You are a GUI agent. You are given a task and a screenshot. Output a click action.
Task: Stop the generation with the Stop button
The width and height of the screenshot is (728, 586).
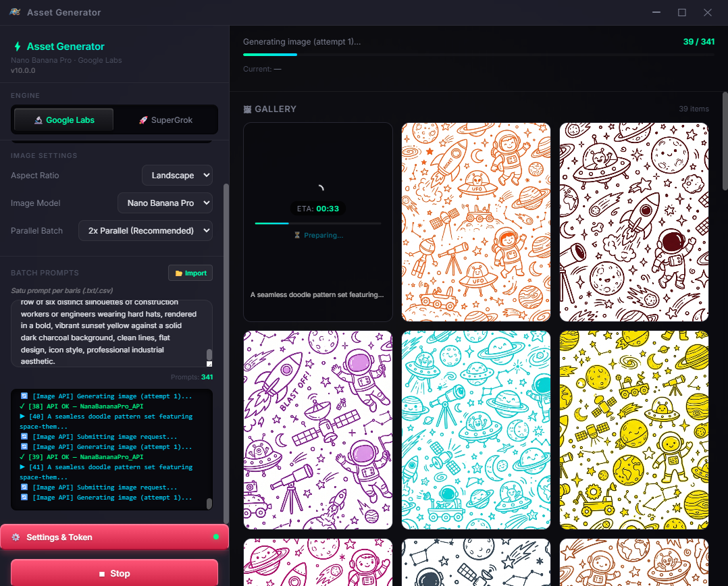114,573
